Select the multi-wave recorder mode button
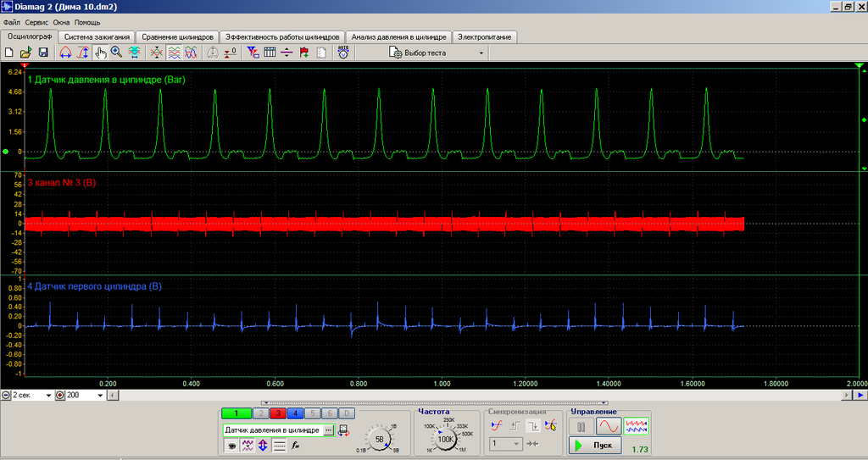 (x=636, y=427)
